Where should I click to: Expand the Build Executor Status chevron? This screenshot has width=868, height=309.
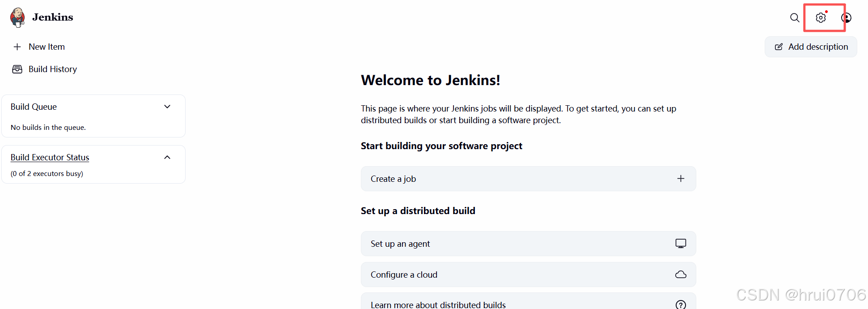click(167, 157)
